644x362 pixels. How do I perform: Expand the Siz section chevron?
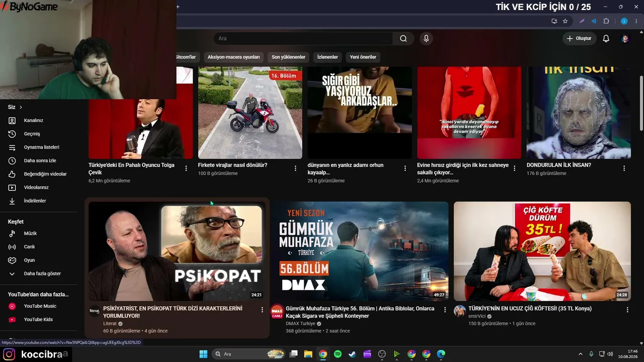(x=21, y=107)
